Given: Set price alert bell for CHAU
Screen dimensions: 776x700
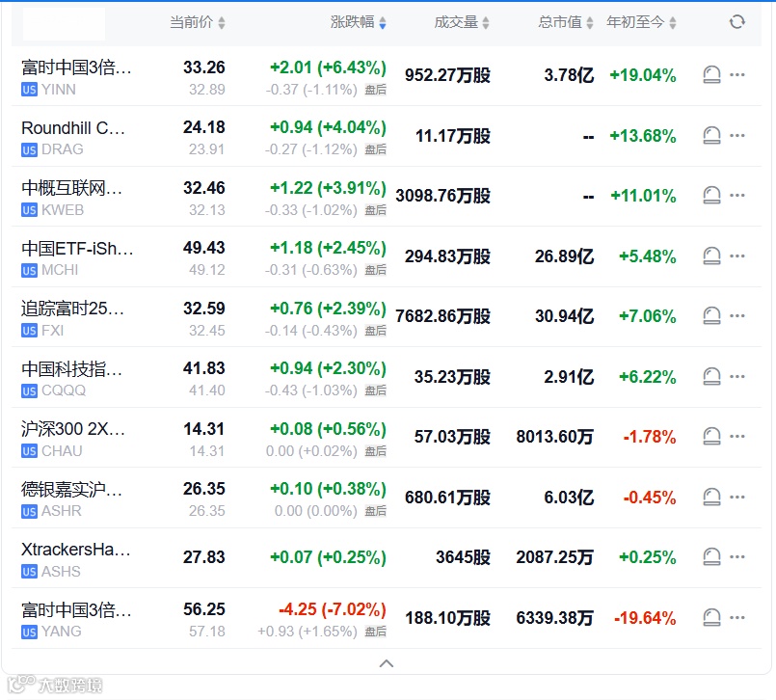Looking at the screenshot, I should coord(711,436).
